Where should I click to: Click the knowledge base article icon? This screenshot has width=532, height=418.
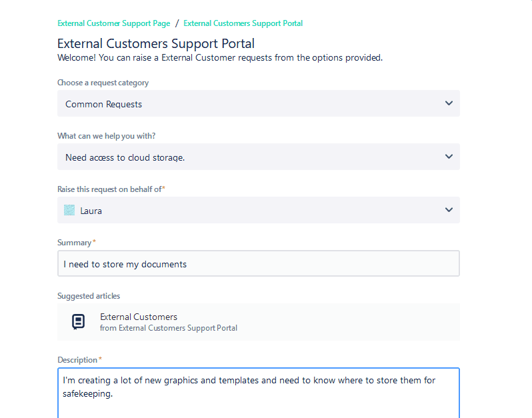(x=78, y=322)
